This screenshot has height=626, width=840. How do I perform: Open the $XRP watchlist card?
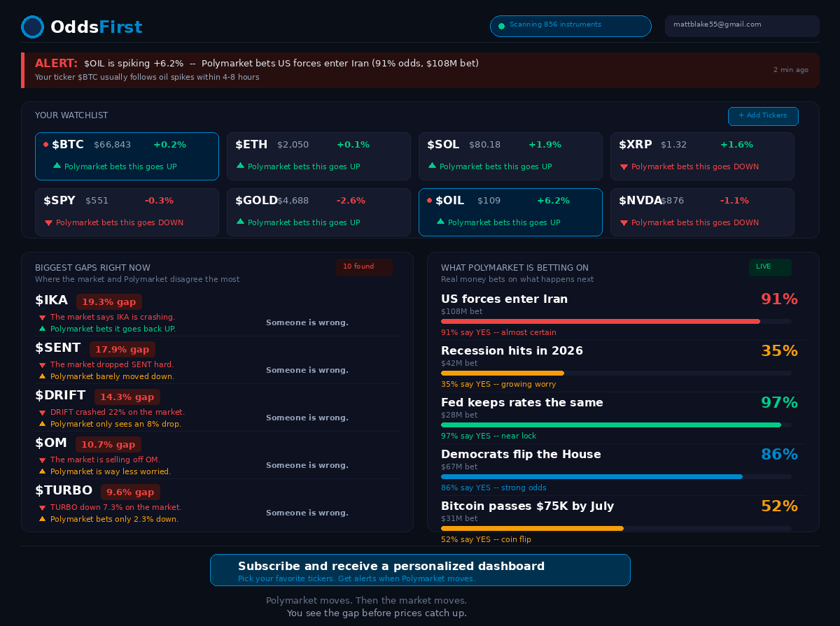[702, 156]
